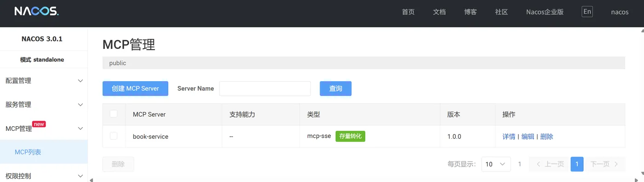The image size is (644, 182).
Task: Click the 创建 MCP Server button
Action: pos(135,88)
